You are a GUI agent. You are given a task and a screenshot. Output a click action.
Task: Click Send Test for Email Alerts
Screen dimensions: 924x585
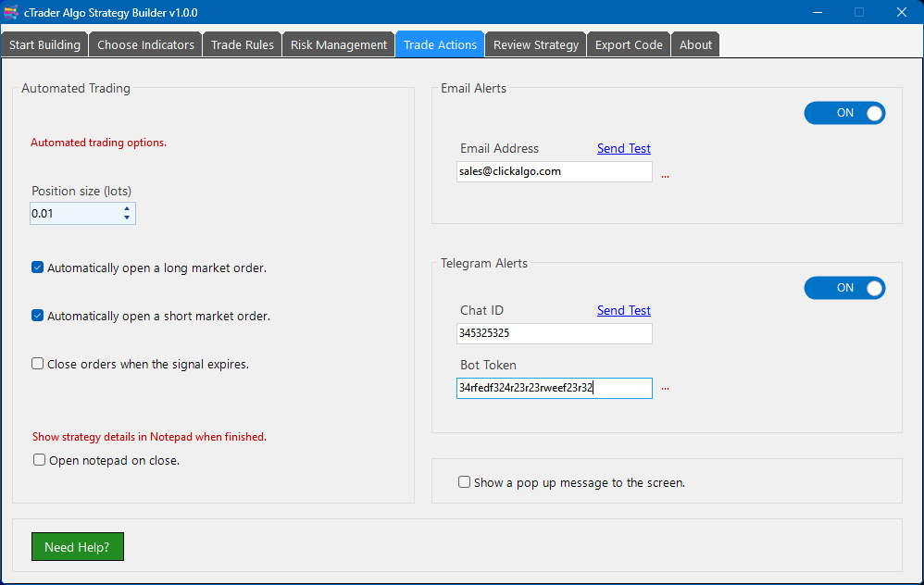(623, 148)
